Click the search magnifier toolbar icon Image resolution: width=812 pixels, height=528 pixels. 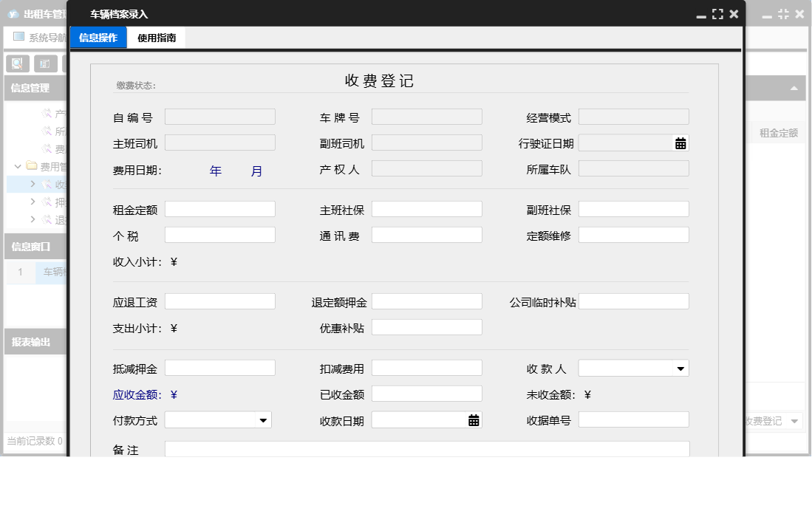18,64
